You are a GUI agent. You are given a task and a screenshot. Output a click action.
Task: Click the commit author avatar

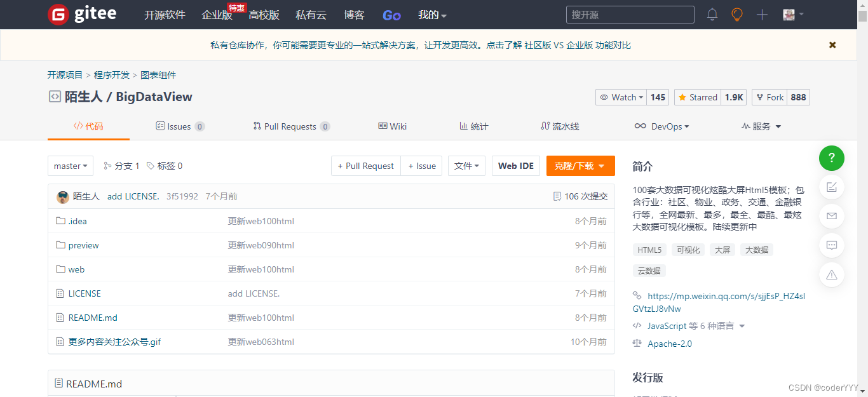[x=63, y=197]
